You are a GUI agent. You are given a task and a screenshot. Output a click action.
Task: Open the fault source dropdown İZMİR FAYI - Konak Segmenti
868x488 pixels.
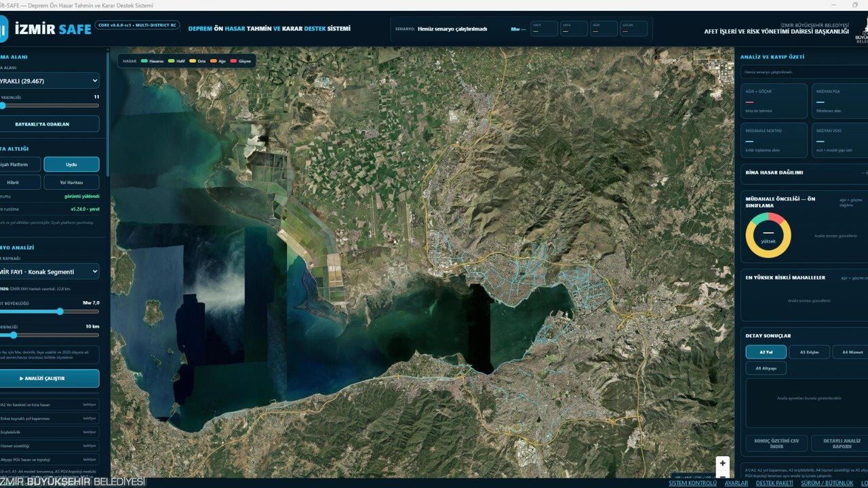click(x=50, y=272)
